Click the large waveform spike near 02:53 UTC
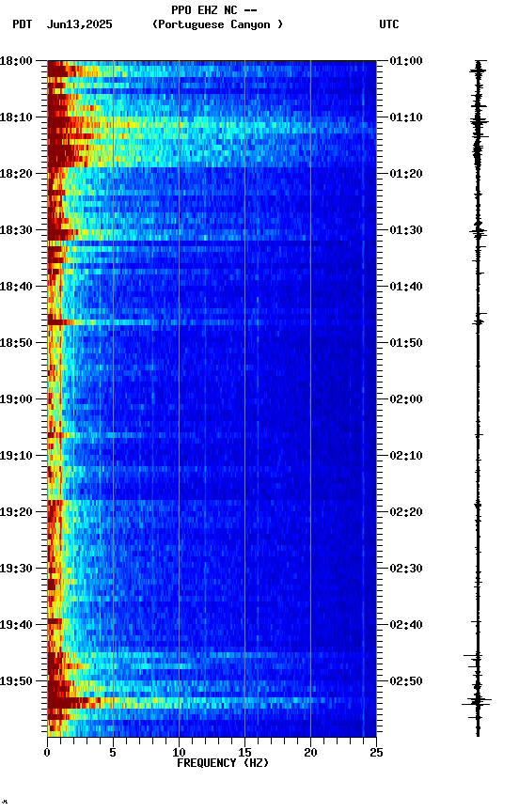 tap(477, 702)
